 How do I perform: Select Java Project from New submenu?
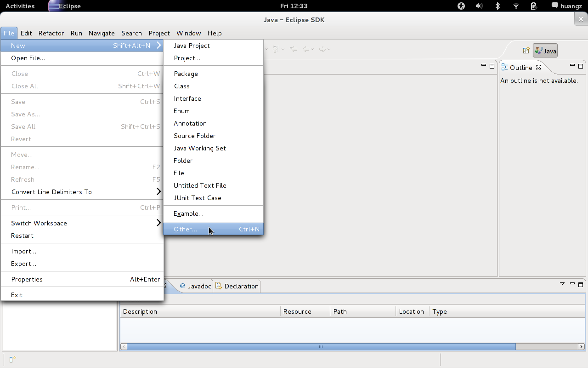213,46
